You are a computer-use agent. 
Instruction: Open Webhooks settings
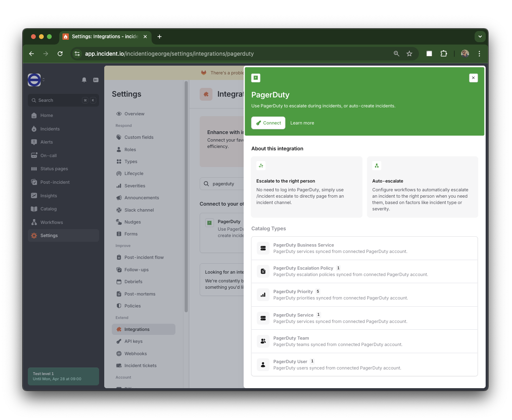point(144,354)
